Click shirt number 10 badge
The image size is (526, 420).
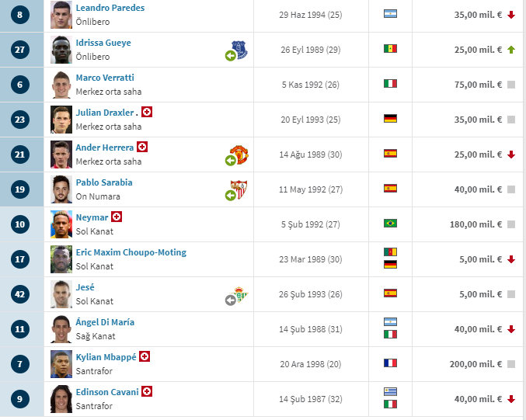tap(19, 224)
